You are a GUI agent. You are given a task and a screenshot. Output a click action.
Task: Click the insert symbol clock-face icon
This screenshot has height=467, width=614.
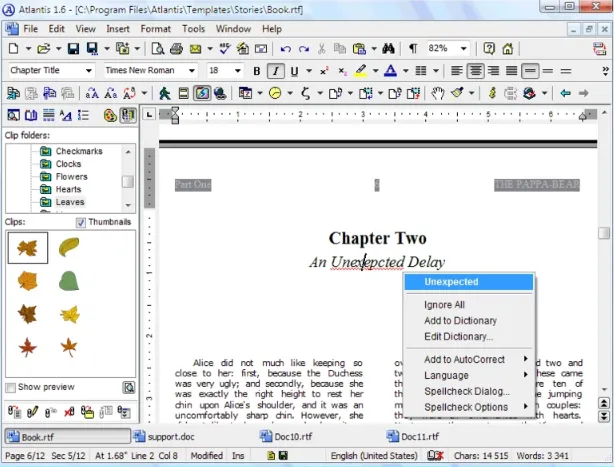275,93
